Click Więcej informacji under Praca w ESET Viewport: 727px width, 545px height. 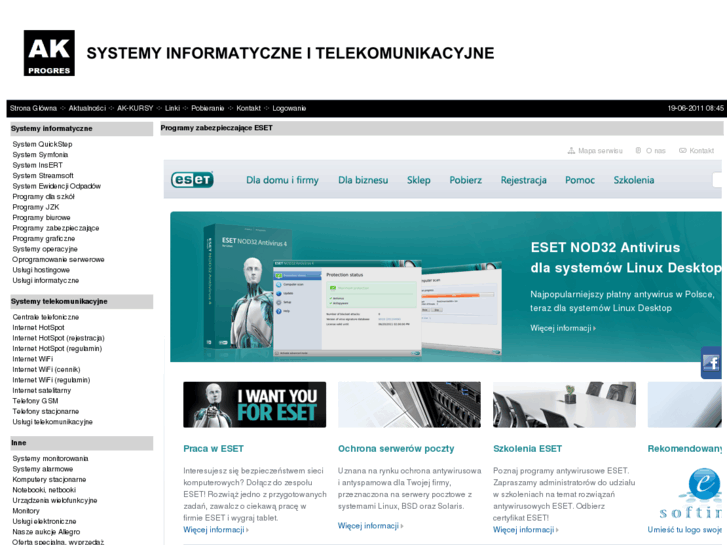pos(216,530)
